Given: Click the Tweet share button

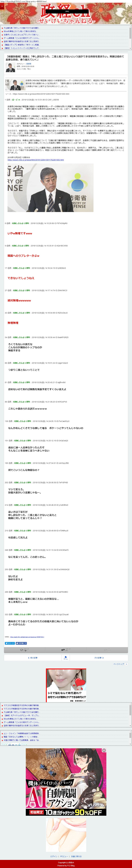Looking at the screenshot, I should click(x=10, y=643).
